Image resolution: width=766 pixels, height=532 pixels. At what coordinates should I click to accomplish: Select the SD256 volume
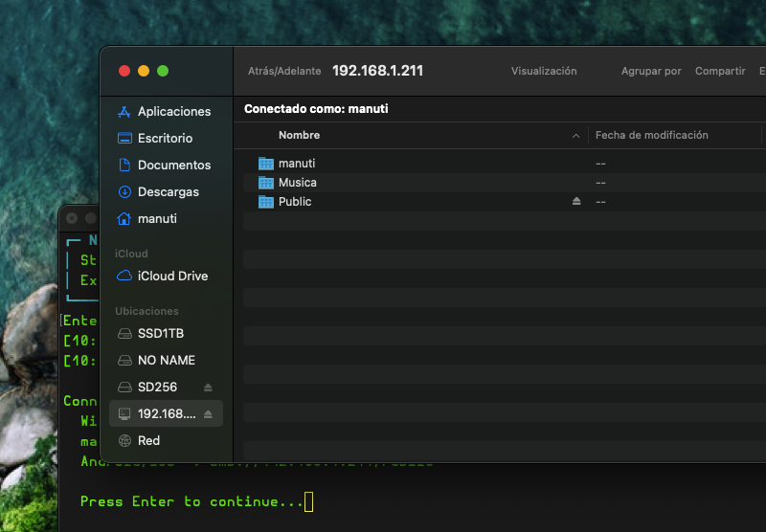pos(166,388)
